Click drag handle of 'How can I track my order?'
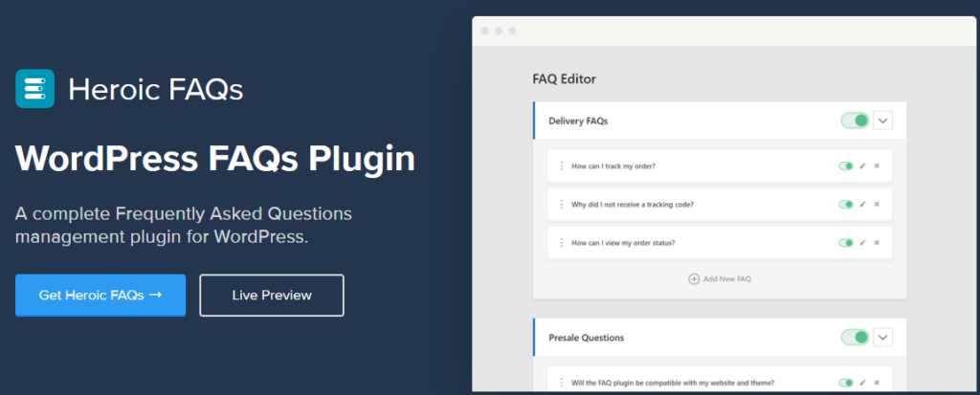The width and height of the screenshot is (980, 395). (x=562, y=165)
